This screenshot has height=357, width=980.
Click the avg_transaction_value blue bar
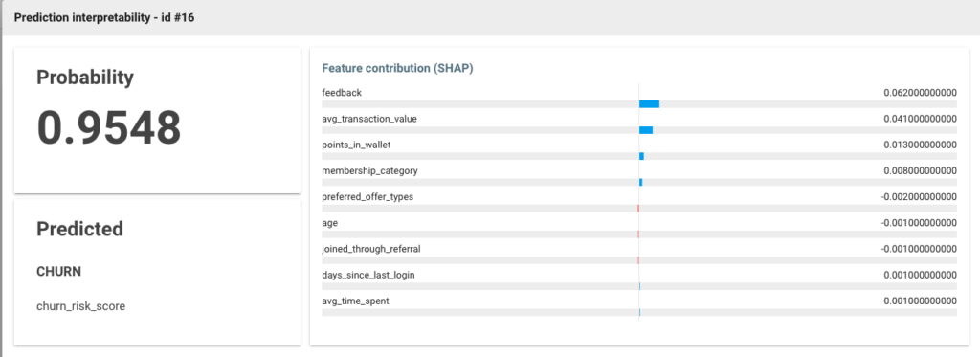coord(646,130)
